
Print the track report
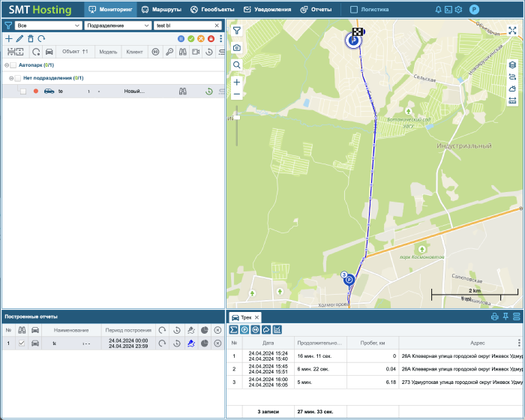tap(494, 316)
